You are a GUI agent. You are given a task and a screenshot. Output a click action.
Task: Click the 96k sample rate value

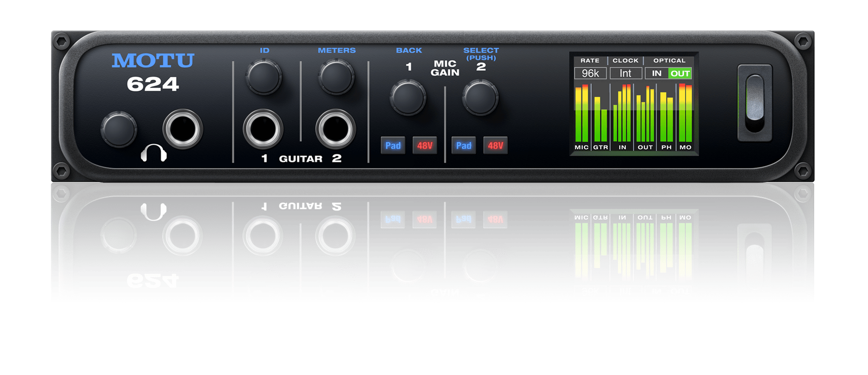pos(590,73)
